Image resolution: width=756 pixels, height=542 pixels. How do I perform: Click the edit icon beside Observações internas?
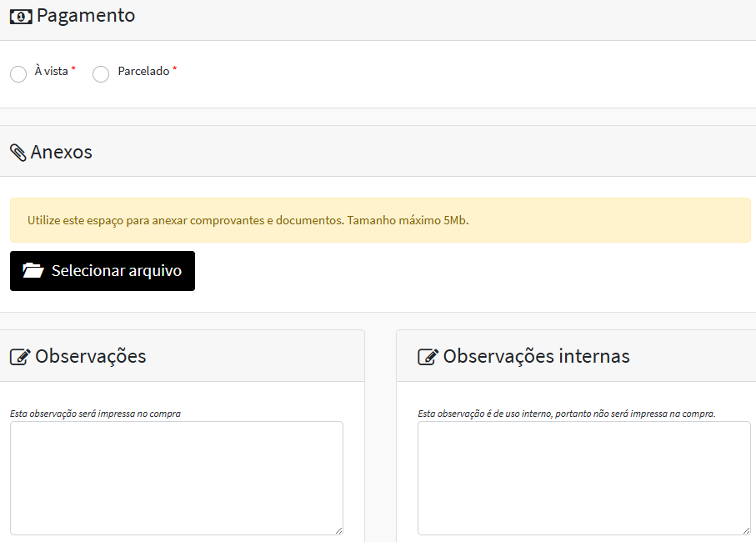[428, 357]
